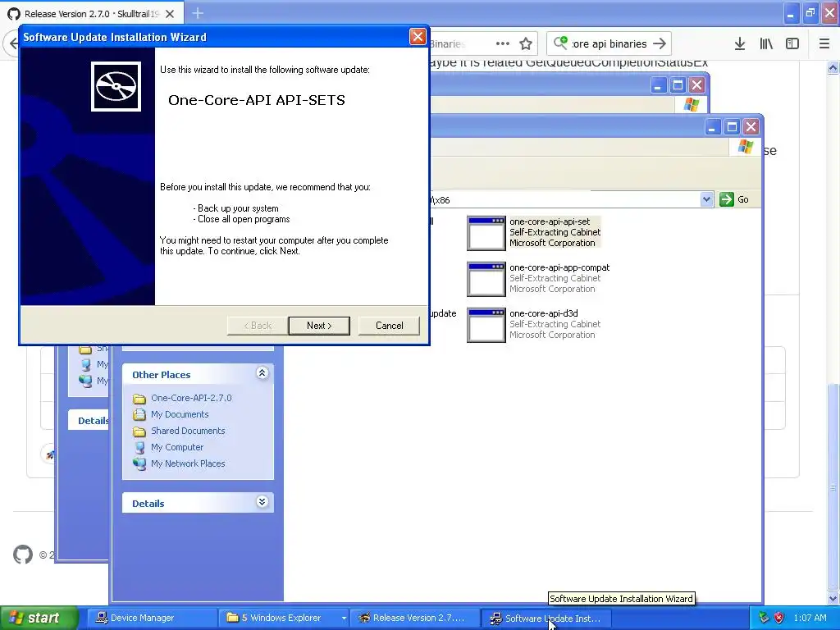Click the browser vertical scrollbar thumb
840x630 pixels.
click(x=833, y=487)
